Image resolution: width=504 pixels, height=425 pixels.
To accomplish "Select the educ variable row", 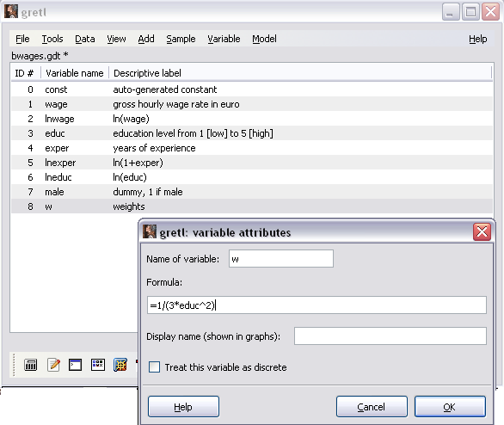I will [x=252, y=133].
